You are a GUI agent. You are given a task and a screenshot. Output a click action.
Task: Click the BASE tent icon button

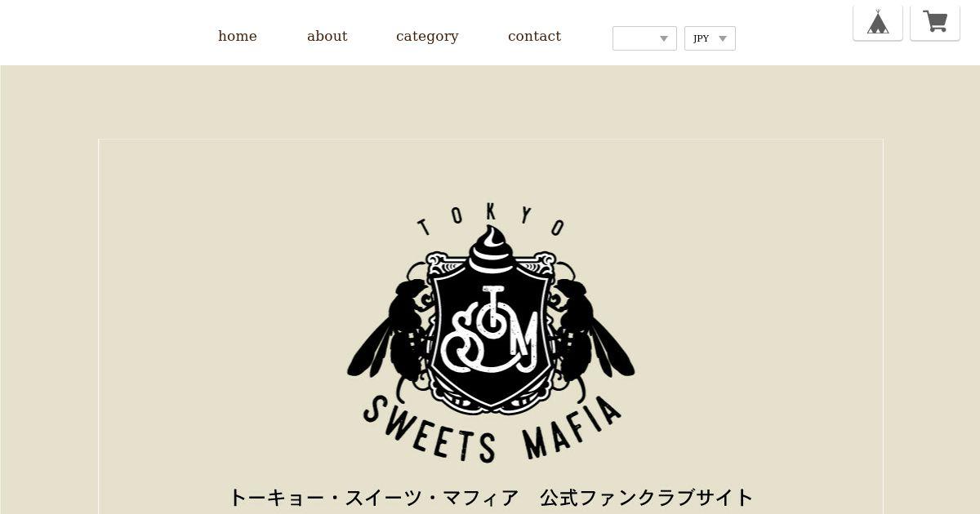[x=878, y=21]
